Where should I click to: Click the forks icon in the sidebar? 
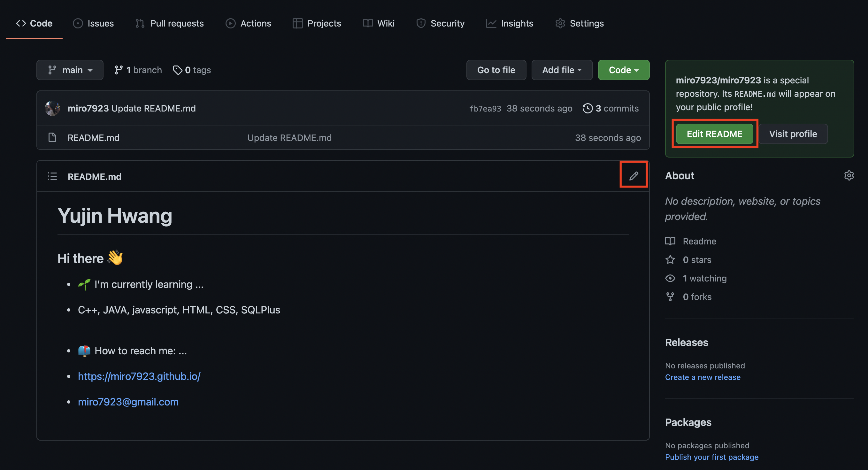[x=670, y=296]
